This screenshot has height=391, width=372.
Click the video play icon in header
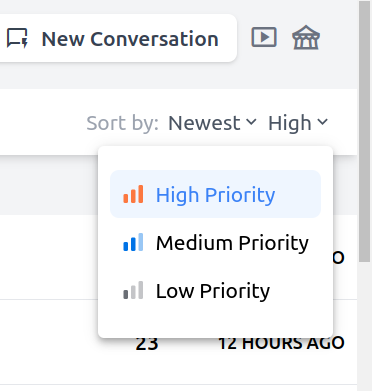264,37
